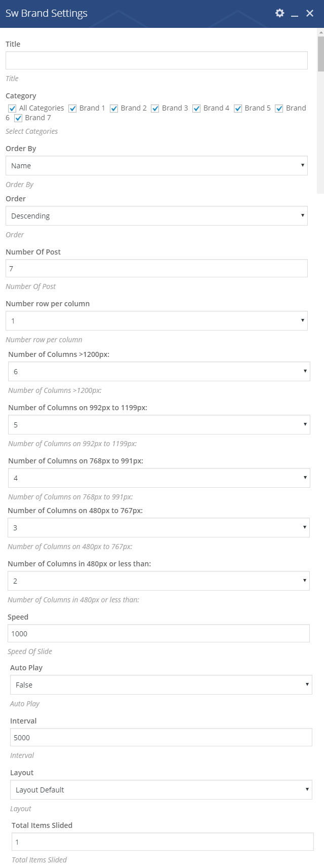The image size is (324, 868).
Task: Click the Title input field
Action: coord(156,60)
